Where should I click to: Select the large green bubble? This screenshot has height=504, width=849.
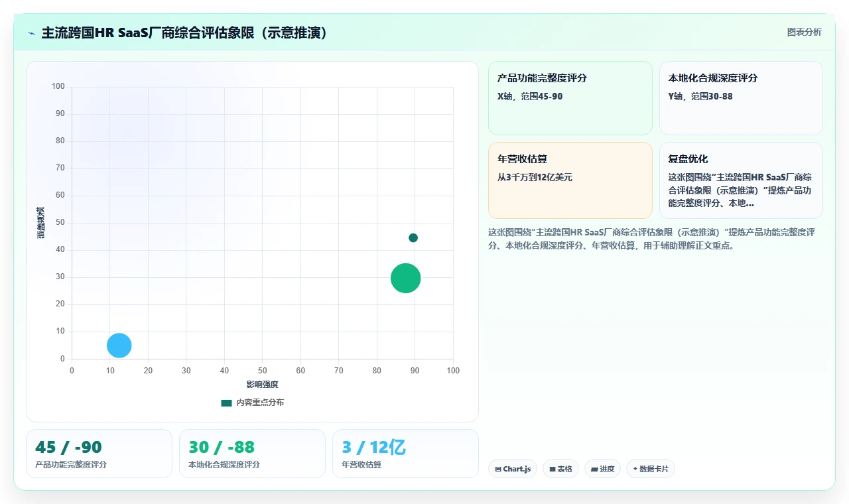pos(406,278)
